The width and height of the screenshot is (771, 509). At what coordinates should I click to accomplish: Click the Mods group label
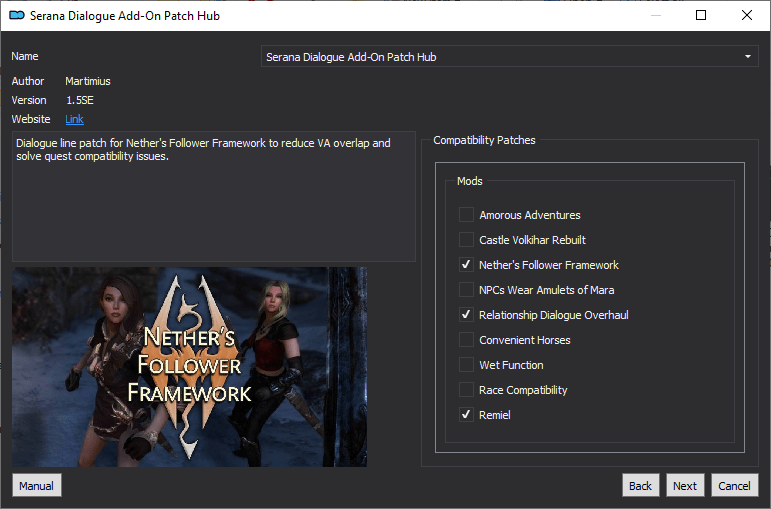(x=470, y=181)
